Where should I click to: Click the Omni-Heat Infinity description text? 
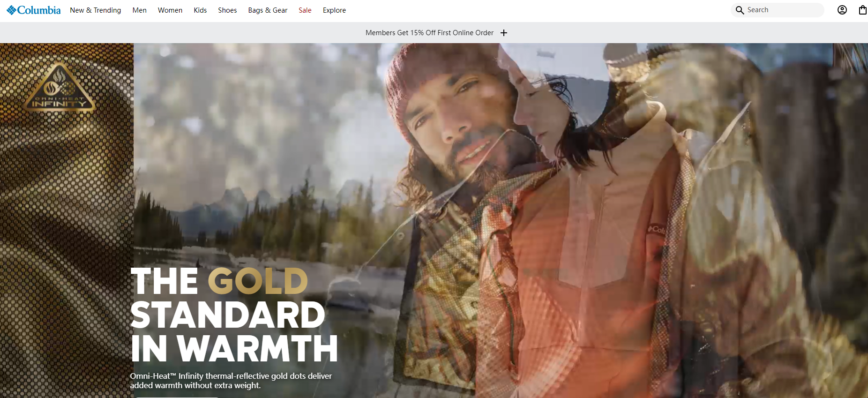(231, 381)
